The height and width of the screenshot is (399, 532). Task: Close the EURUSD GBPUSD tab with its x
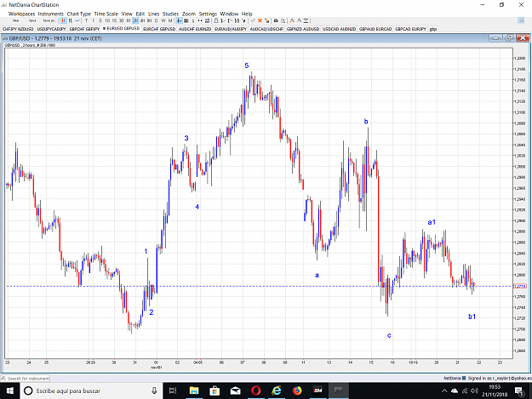[104, 28]
